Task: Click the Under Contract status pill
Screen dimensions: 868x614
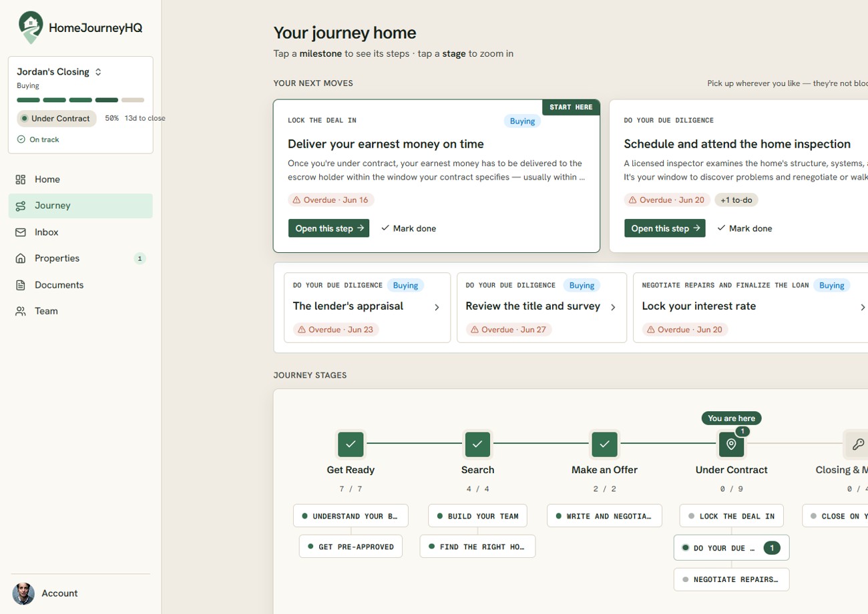Action: (57, 119)
